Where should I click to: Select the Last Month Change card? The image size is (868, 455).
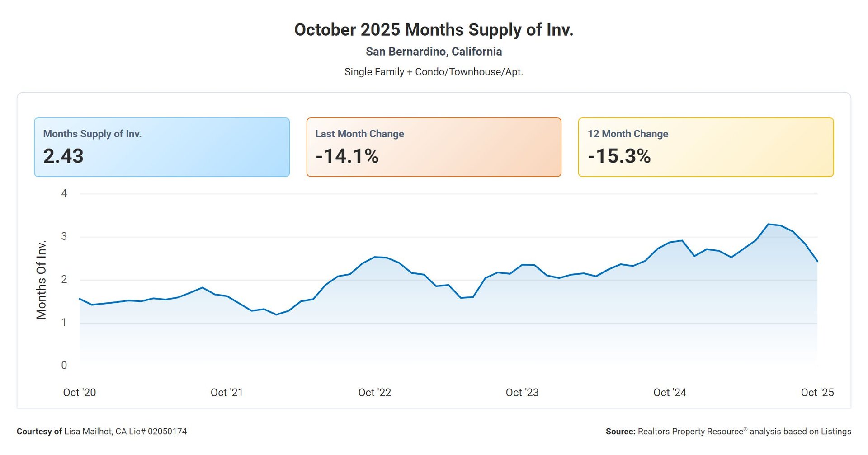(x=434, y=147)
